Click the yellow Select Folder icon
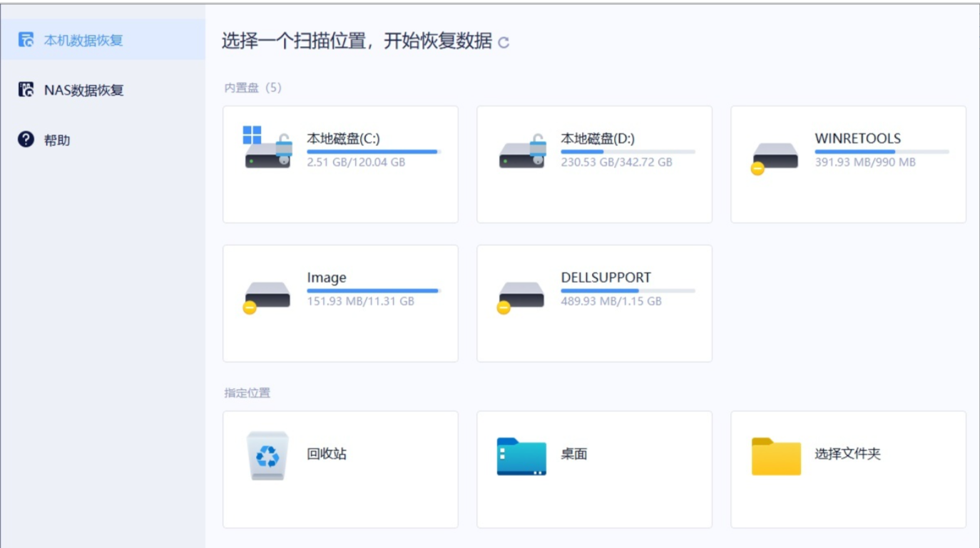980x548 pixels. [x=776, y=456]
